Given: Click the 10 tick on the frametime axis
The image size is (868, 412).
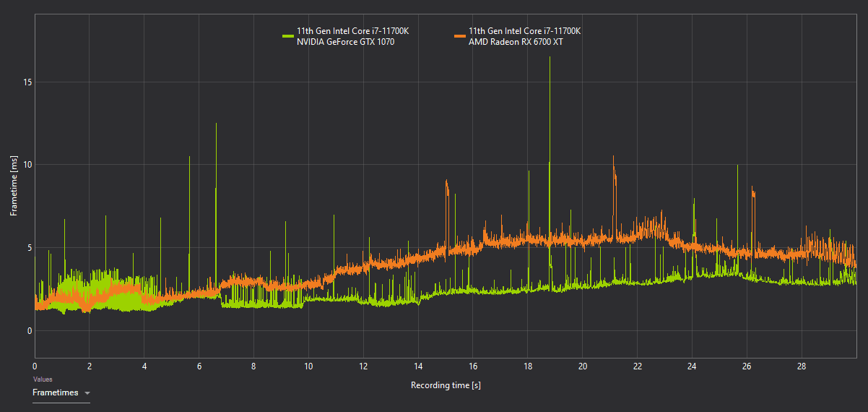Looking at the screenshot, I should (x=27, y=165).
